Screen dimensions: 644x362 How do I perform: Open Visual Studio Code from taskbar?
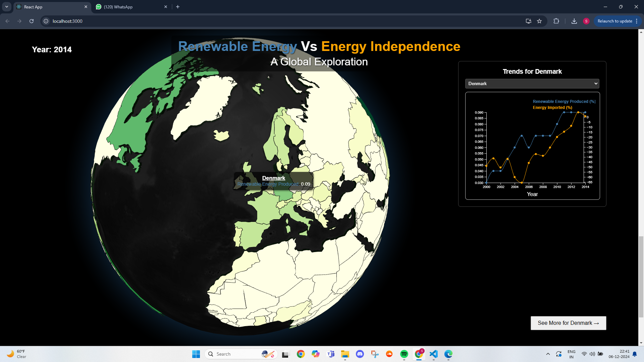434,354
